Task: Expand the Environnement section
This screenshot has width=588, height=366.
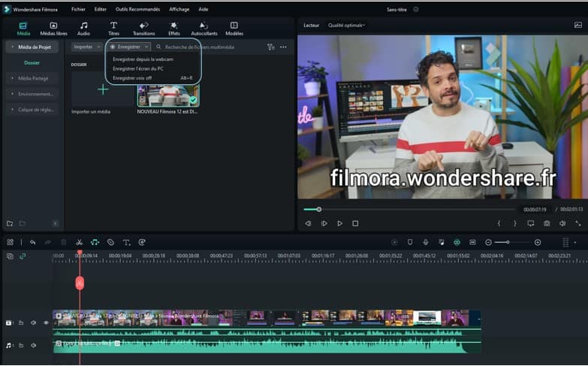Action: (x=32, y=94)
